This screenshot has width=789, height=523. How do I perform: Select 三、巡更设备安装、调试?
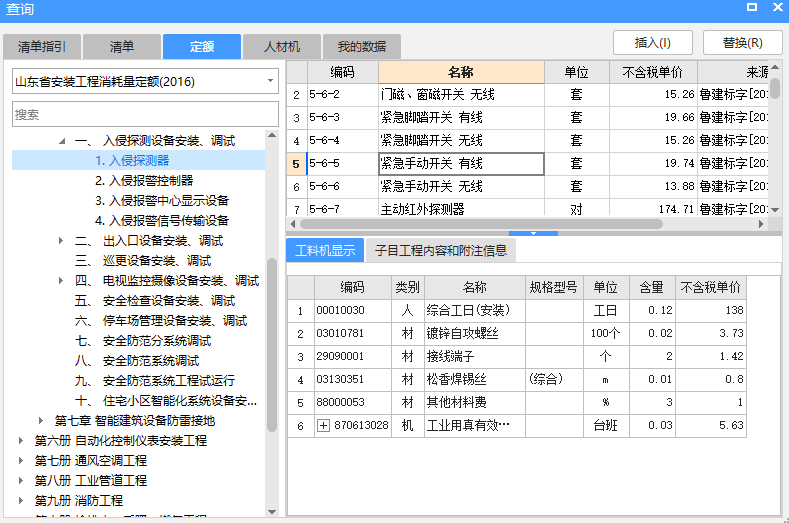tap(143, 261)
